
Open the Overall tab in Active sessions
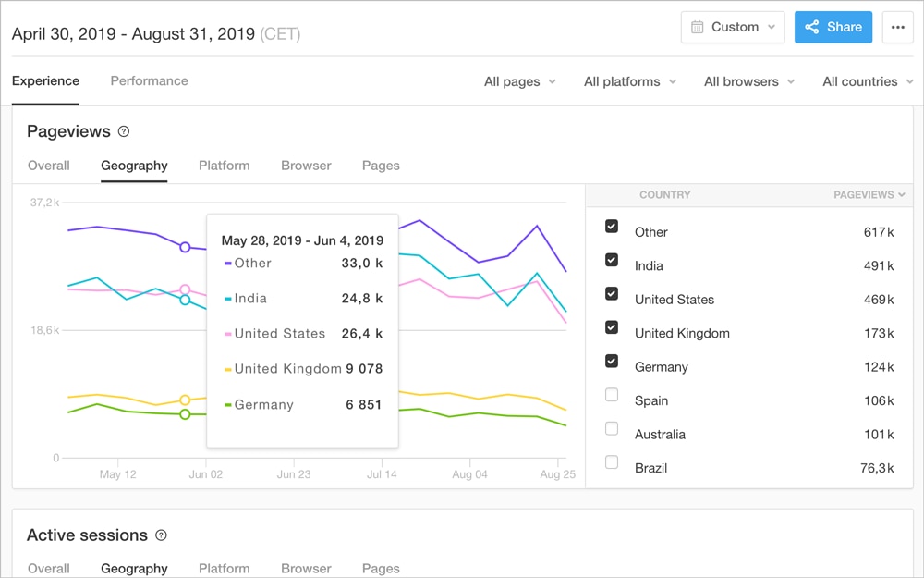[48, 568]
